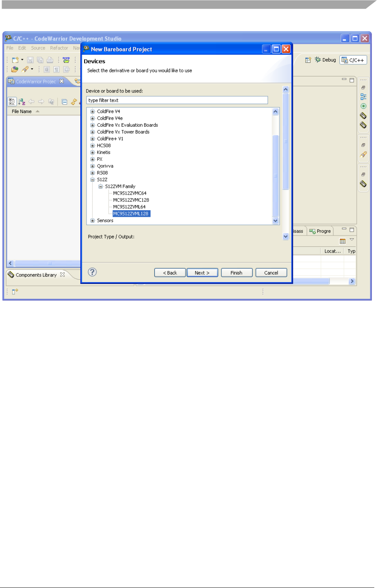Open the dropdown arrow next to flashlight icon
This screenshot has width=377, height=588.
(x=32, y=69)
